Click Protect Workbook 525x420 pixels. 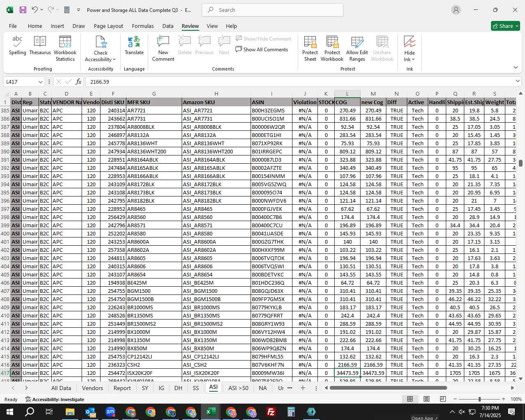point(332,49)
